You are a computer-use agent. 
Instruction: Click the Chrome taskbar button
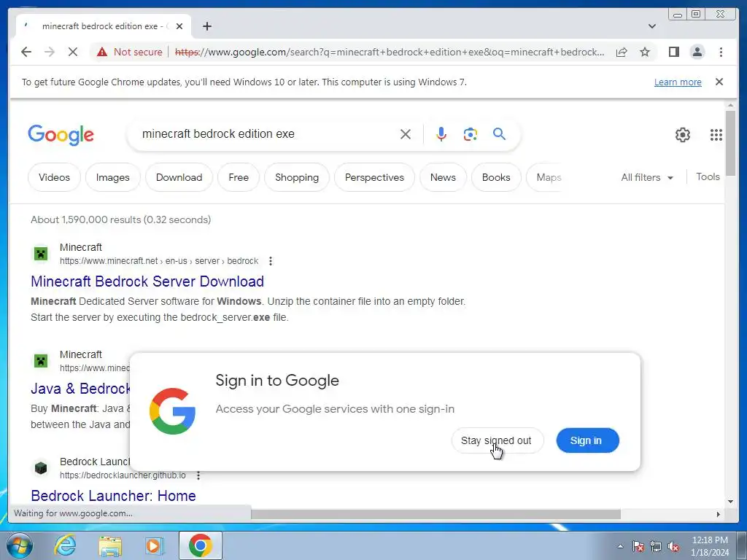(200, 545)
